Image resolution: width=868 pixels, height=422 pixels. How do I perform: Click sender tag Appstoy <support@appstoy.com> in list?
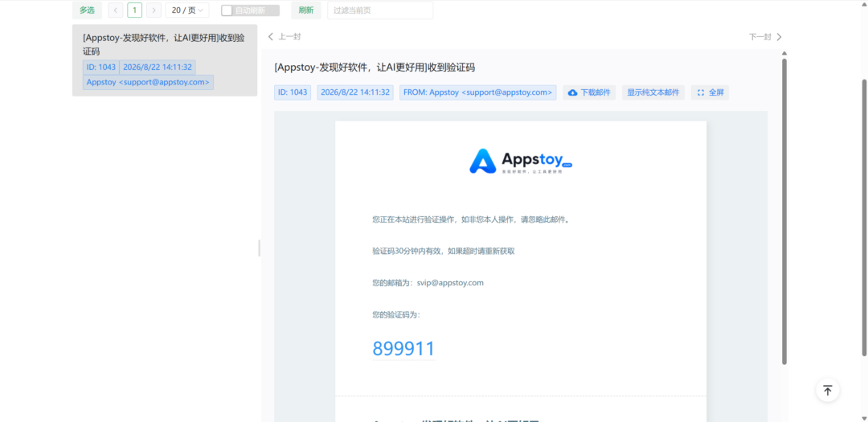coord(148,82)
